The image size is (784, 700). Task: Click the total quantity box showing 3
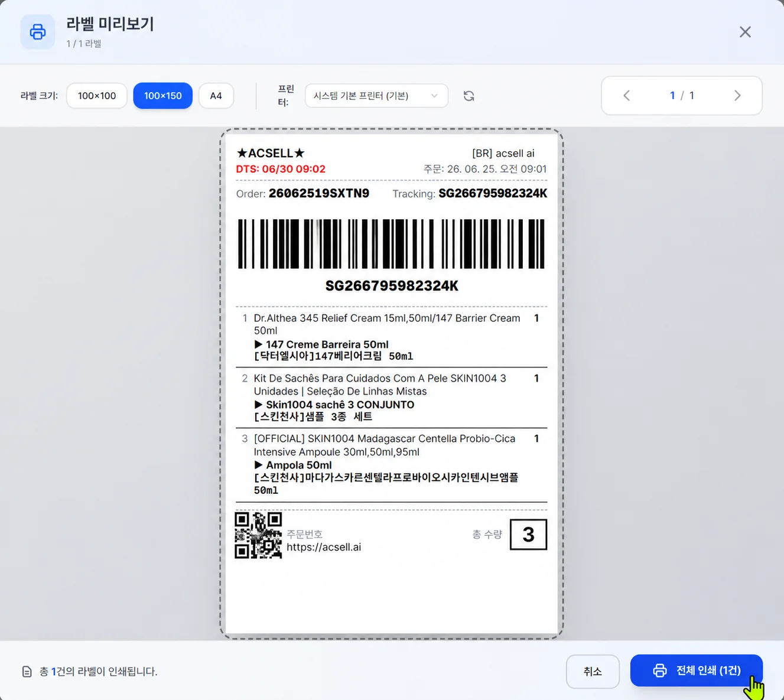click(528, 535)
